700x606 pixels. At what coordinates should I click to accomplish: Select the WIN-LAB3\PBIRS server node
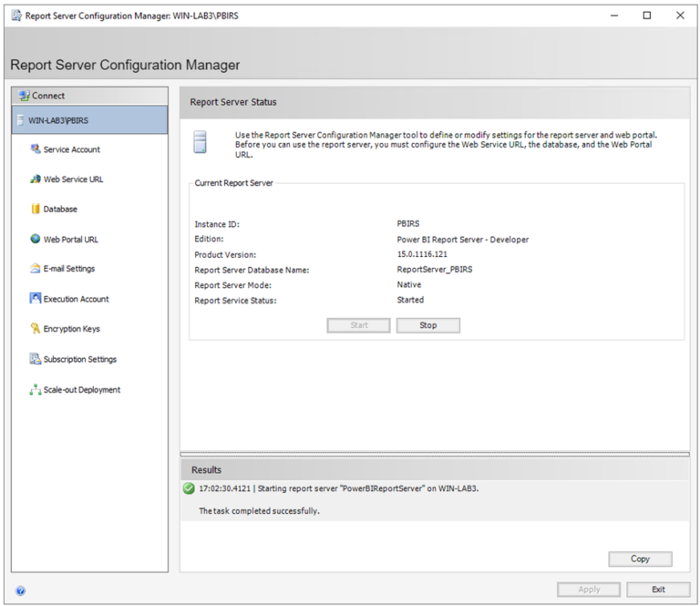click(58, 120)
